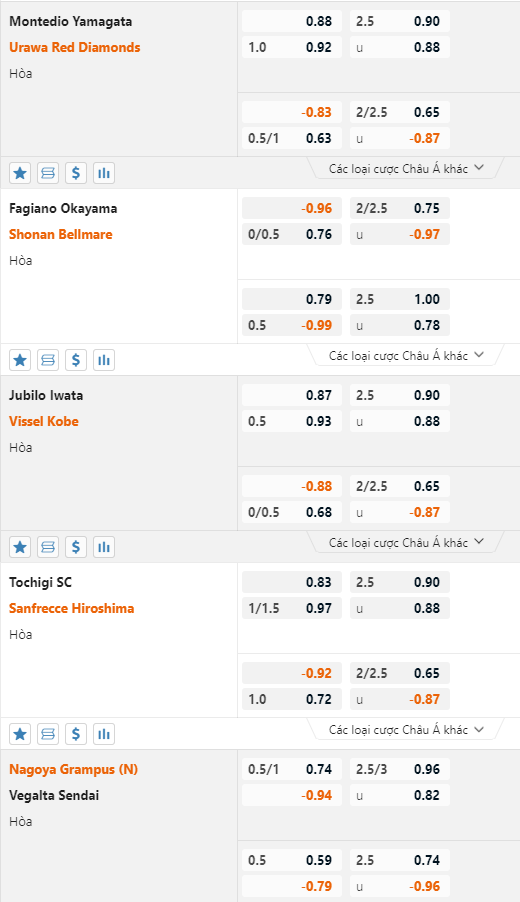Viewport: 520px width, 902px height.
Task: Select Vissel Kobe handicap 0.5 odds 0.93
Action: pyautogui.click(x=292, y=421)
